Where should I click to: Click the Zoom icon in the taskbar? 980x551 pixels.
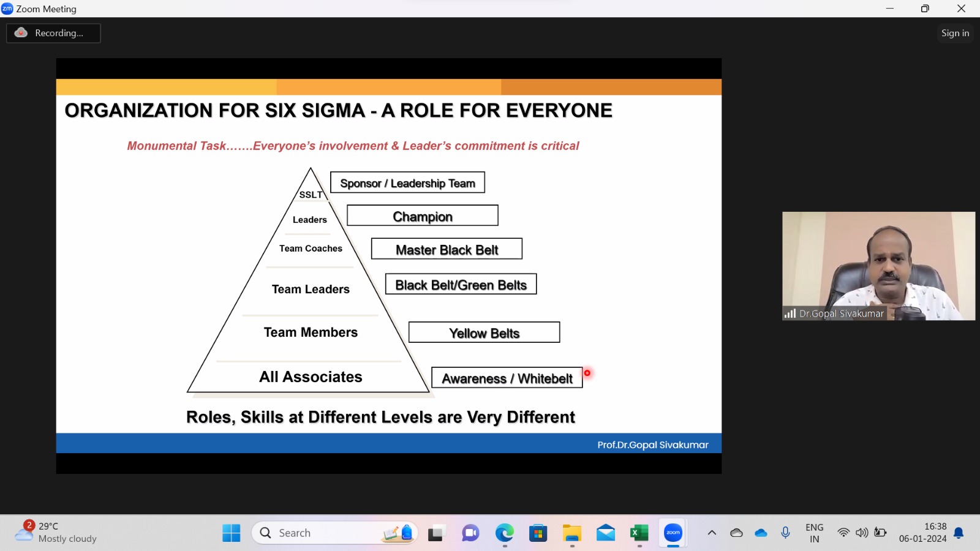[x=673, y=533]
